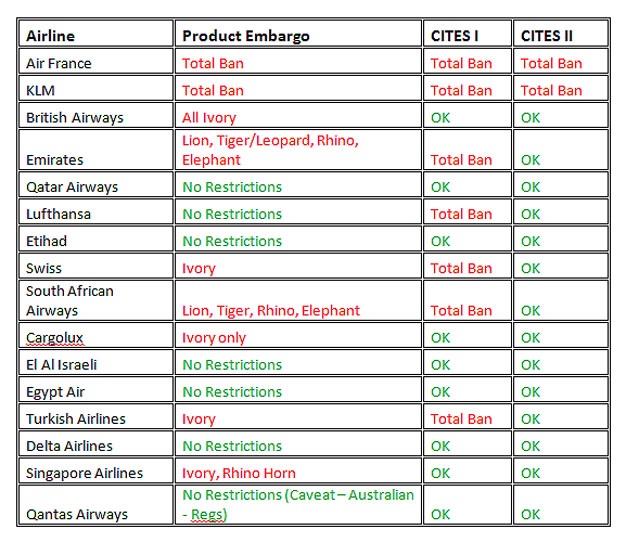Click the CITES II column header

tap(561, 34)
